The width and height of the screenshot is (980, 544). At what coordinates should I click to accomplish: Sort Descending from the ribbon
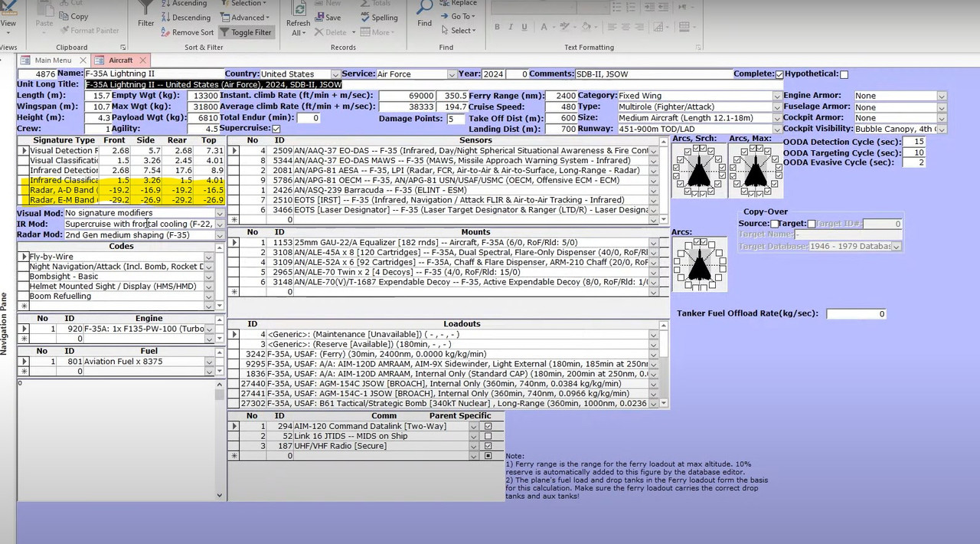[x=185, y=18]
